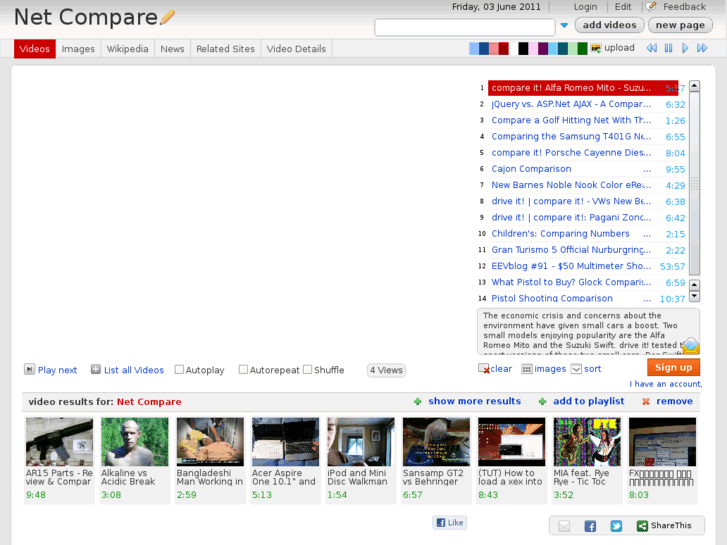The image size is (727, 545).
Task: Open the search box dropdown arrow
Action: pyautogui.click(x=564, y=26)
